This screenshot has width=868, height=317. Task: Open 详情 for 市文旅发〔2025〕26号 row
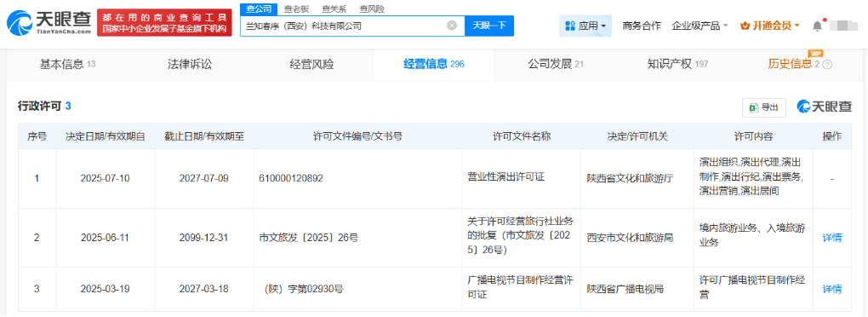pyautogui.click(x=832, y=238)
